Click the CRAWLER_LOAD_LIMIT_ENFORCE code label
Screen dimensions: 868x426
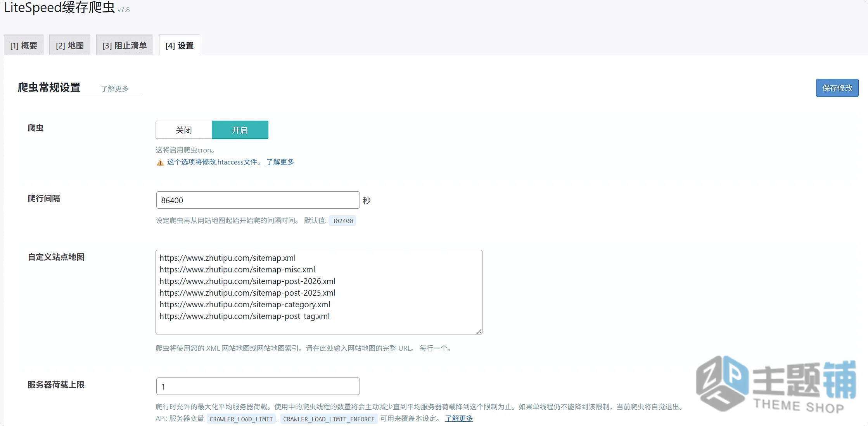point(329,419)
